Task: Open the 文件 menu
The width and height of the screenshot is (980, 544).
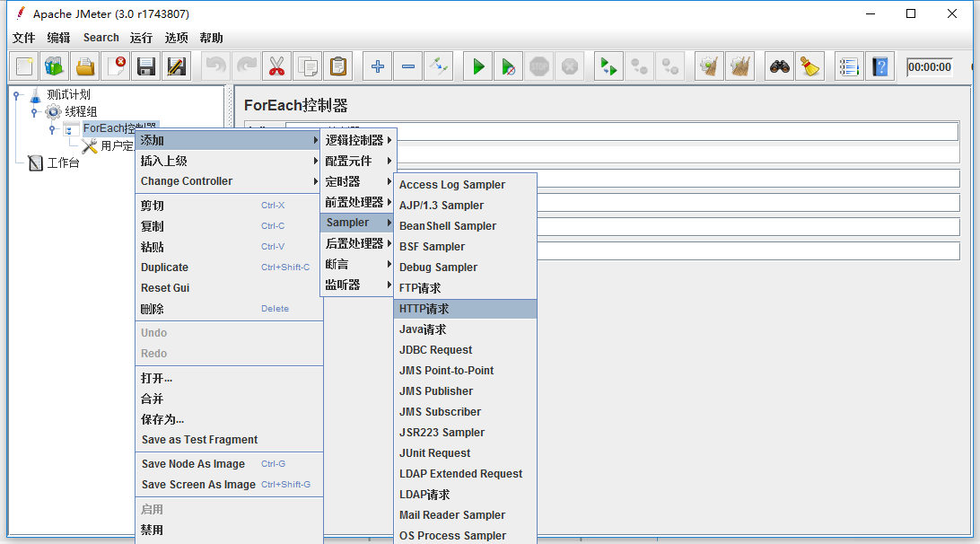Action: (23, 38)
